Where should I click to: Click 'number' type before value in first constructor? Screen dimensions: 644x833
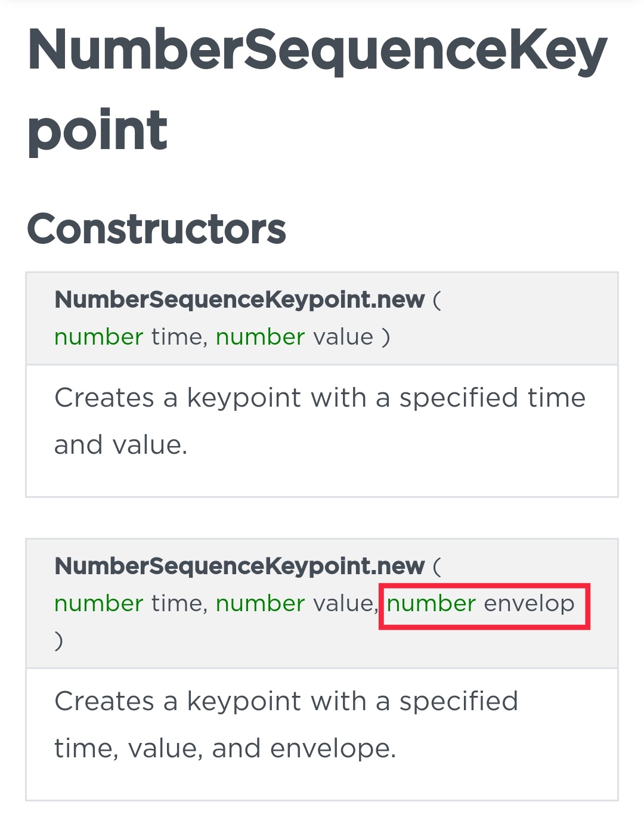pos(260,337)
